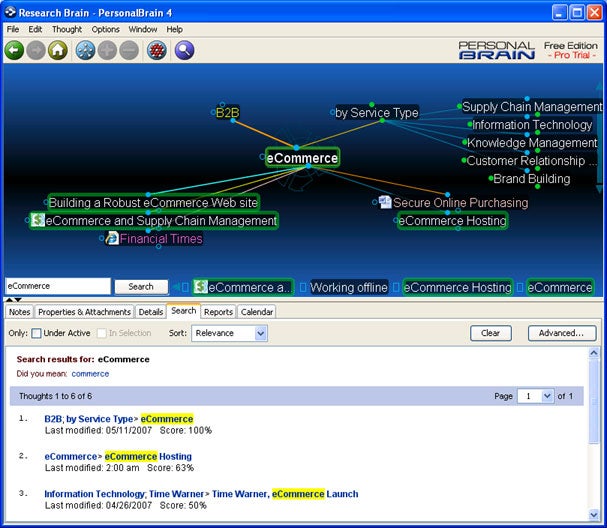
Task: Activate the Information Technology thought
Action: pyautogui.click(x=532, y=125)
